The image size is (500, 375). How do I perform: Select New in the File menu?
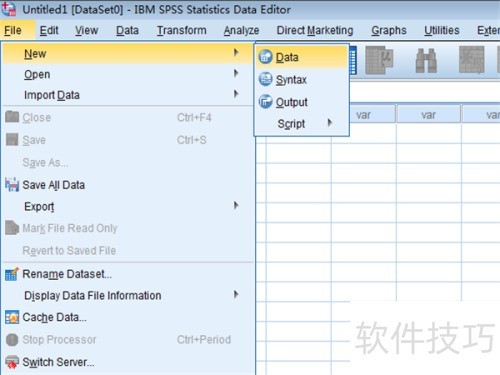(128, 53)
